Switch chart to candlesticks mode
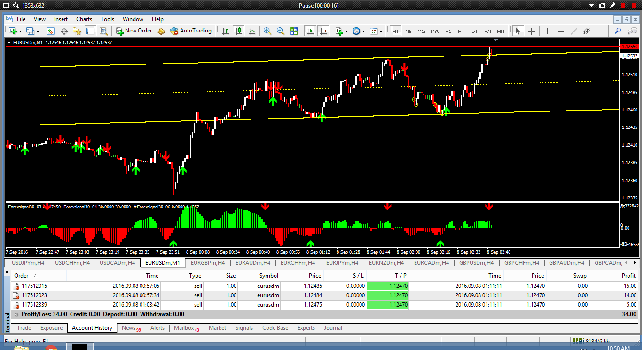 (x=239, y=31)
